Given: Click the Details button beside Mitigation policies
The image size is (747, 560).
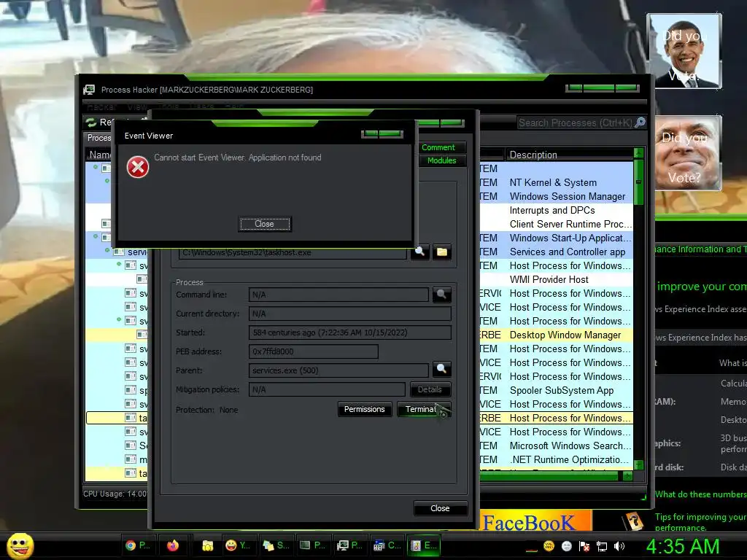Looking at the screenshot, I should pyautogui.click(x=430, y=389).
